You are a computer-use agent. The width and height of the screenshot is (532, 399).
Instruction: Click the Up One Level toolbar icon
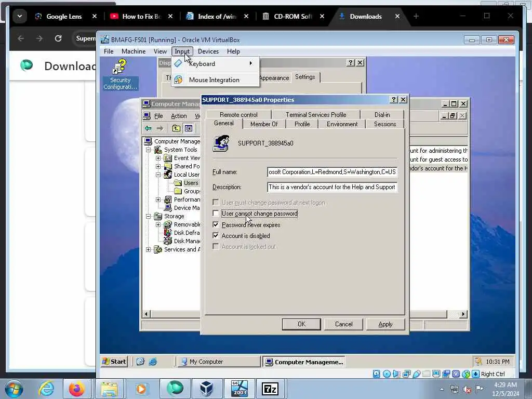pyautogui.click(x=176, y=128)
